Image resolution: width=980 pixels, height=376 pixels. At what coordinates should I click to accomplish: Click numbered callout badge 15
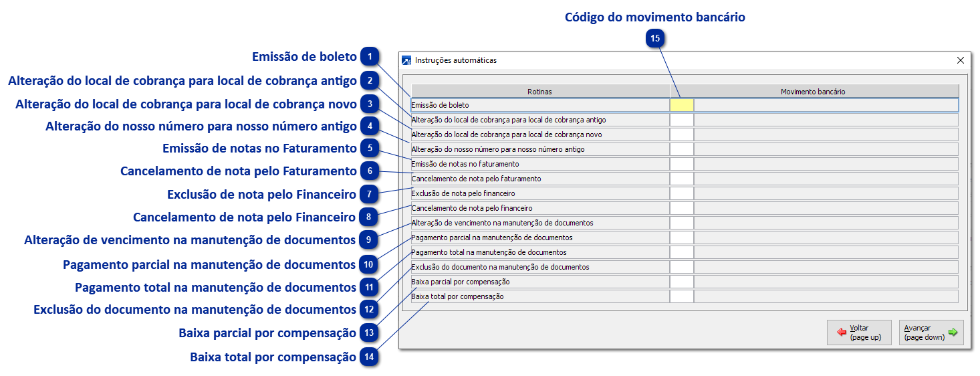(655, 39)
